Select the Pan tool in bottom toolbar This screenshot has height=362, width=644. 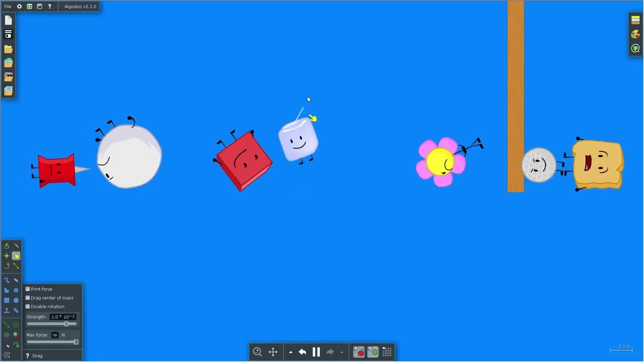273,352
